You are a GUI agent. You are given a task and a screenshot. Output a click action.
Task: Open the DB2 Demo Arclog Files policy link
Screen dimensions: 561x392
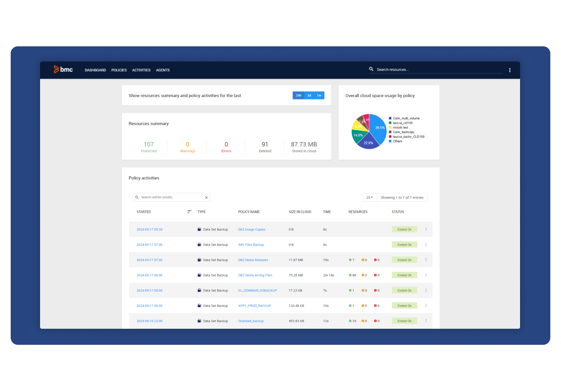[255, 275]
